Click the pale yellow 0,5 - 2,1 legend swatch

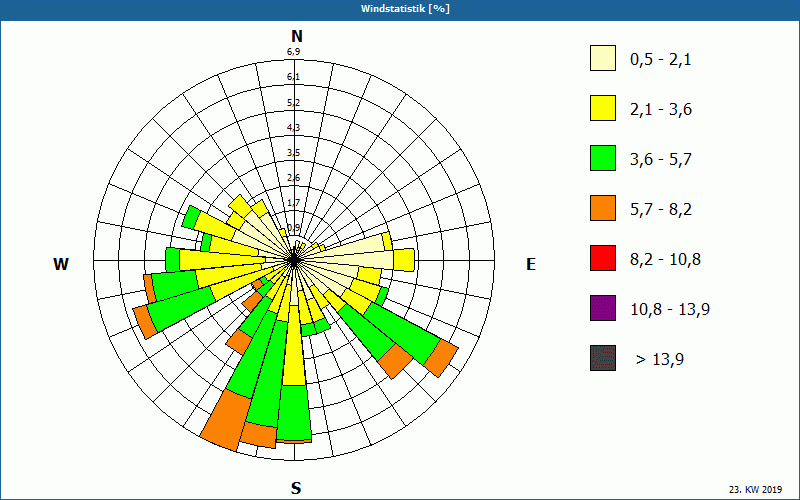coord(603,58)
